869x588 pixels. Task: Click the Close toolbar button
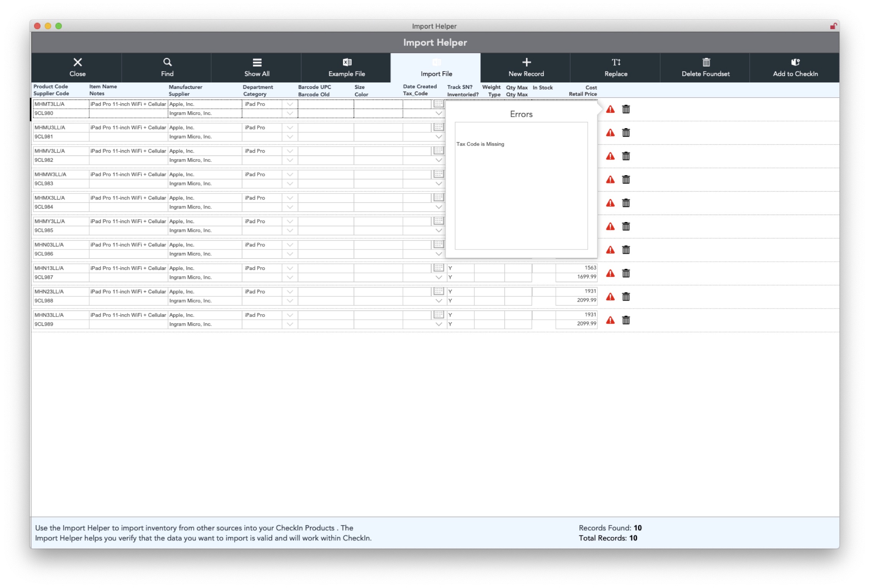click(77, 68)
